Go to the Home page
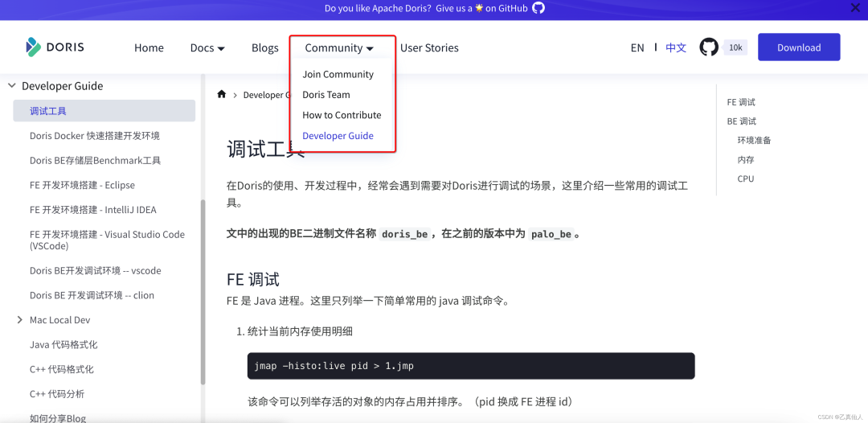The height and width of the screenshot is (423, 868). click(x=149, y=47)
